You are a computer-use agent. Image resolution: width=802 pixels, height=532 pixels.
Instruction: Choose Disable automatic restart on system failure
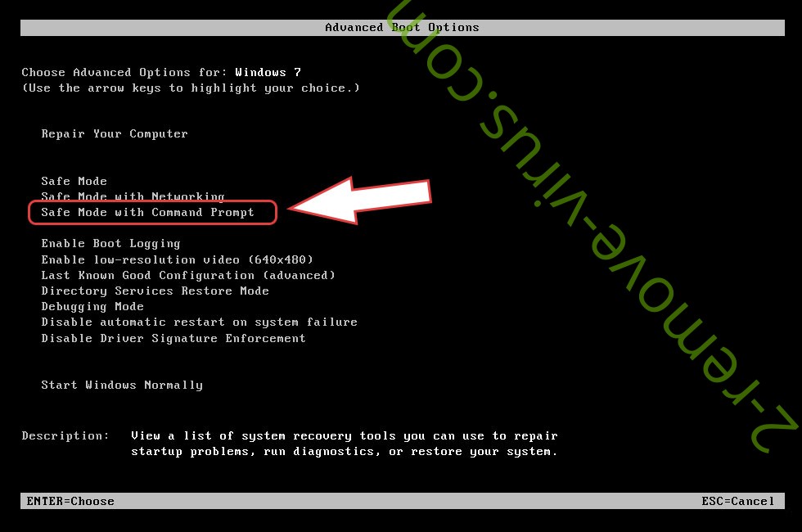[200, 322]
